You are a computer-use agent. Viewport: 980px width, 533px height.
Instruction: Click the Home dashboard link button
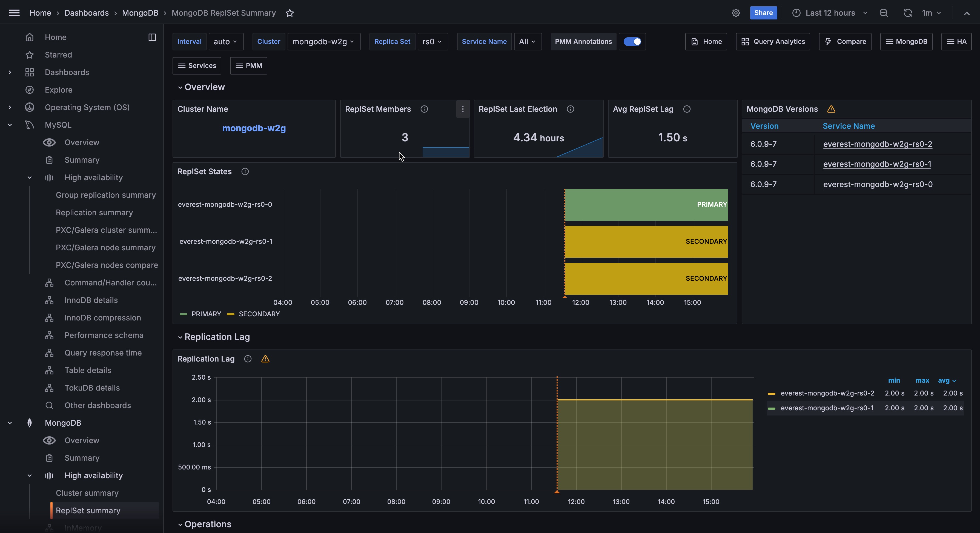tap(706, 41)
